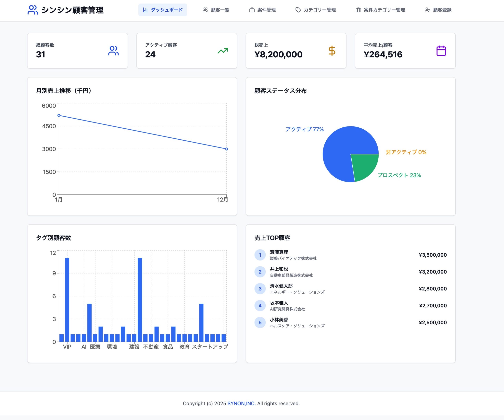This screenshot has height=420, width=504.
Task: Select top customer 斎藤真理
Action: coord(279,252)
